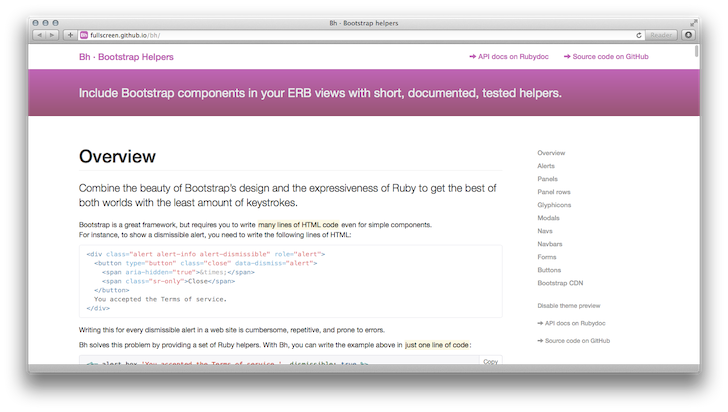Jump to Navbars in the sidebar
728x412 pixels.
point(550,244)
